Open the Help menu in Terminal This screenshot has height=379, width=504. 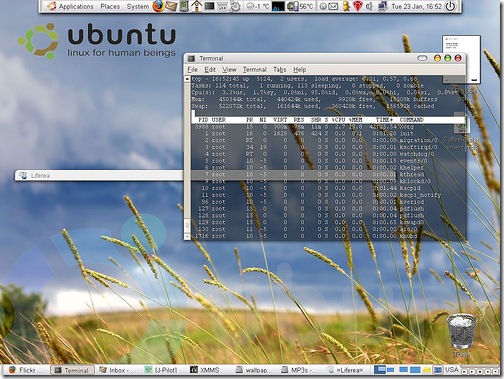point(300,70)
